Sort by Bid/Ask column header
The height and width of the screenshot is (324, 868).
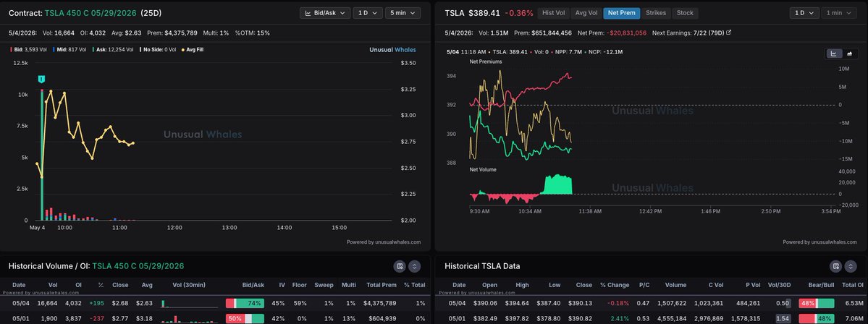pos(253,285)
